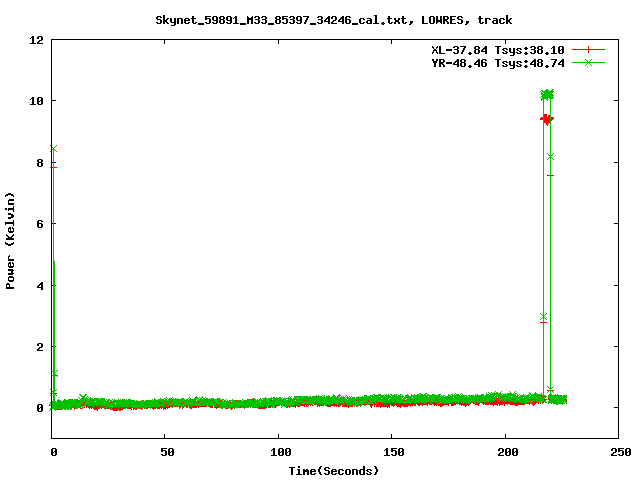Select the YR-48.46 Tsys:48.74 legend entry
The height and width of the screenshot is (480, 640).
(x=498, y=63)
